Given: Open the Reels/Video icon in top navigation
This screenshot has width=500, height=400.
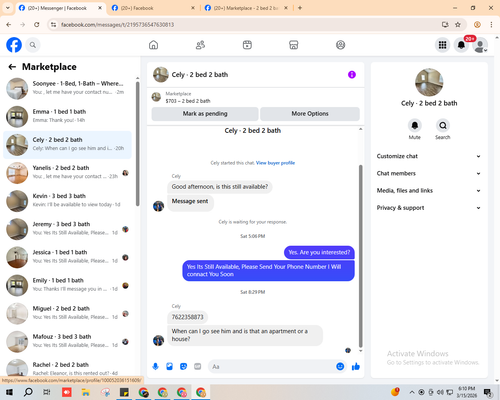Looking at the screenshot, I should pyautogui.click(x=247, y=45).
